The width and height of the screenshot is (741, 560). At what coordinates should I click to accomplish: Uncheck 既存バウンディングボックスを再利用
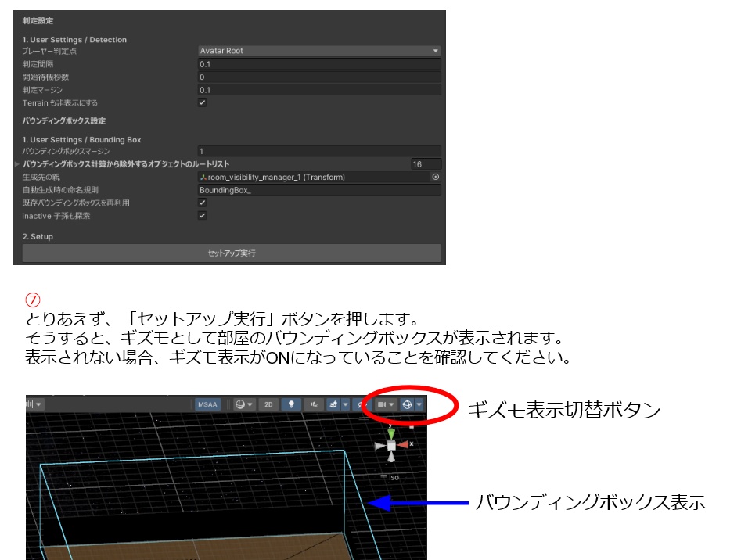tap(202, 203)
